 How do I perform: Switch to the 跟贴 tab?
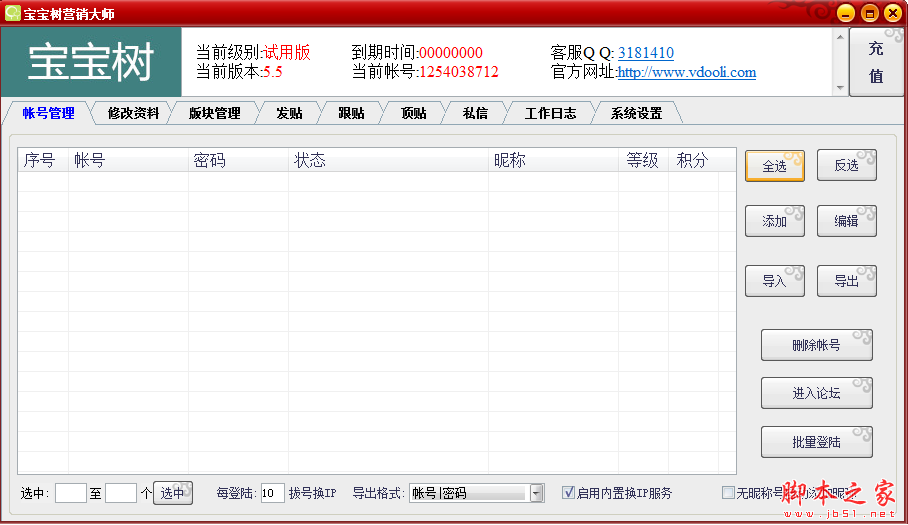[351, 113]
